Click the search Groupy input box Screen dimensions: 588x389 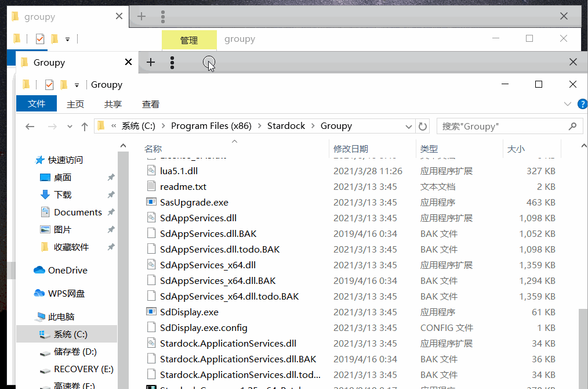[x=503, y=127]
